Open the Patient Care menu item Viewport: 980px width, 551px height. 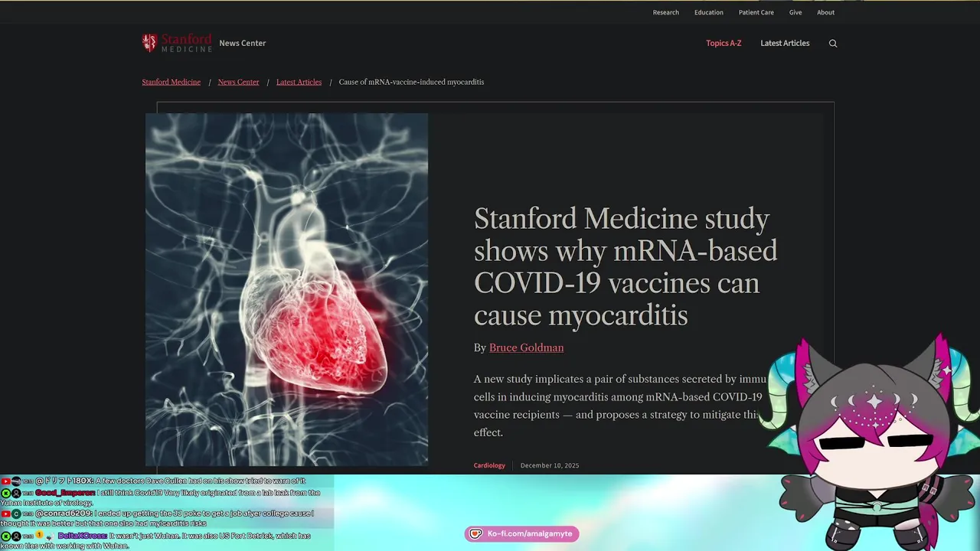756,12
